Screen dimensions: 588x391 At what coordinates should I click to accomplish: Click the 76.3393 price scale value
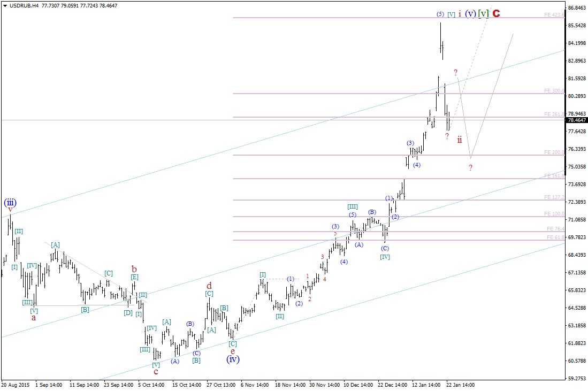(x=577, y=149)
